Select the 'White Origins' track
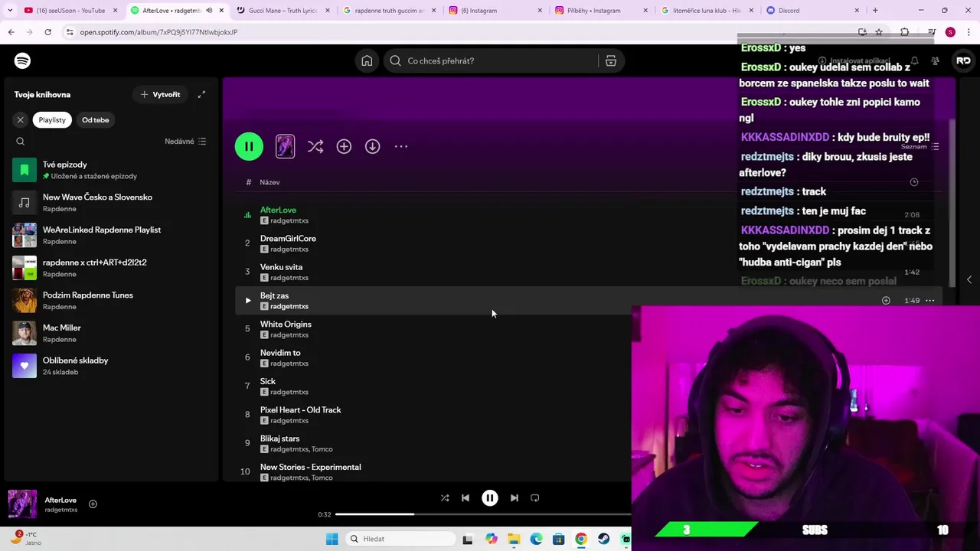The image size is (980, 551). [x=286, y=324]
